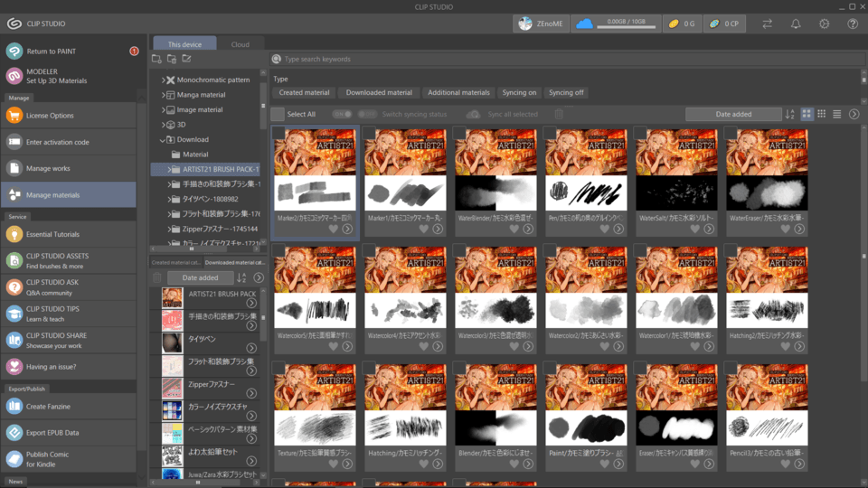Click the Return to PAINT icon

click(14, 51)
